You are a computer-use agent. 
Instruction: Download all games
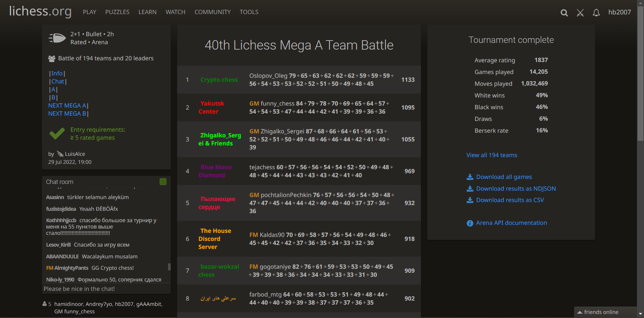(x=504, y=177)
